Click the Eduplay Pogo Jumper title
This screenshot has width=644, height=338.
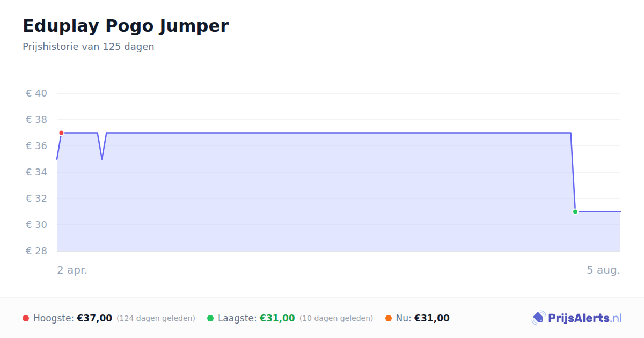(x=126, y=26)
